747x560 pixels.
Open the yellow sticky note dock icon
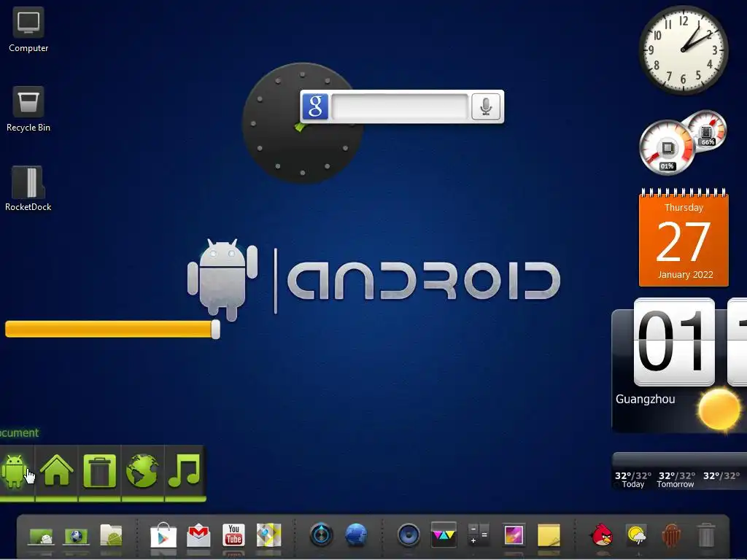(549, 535)
